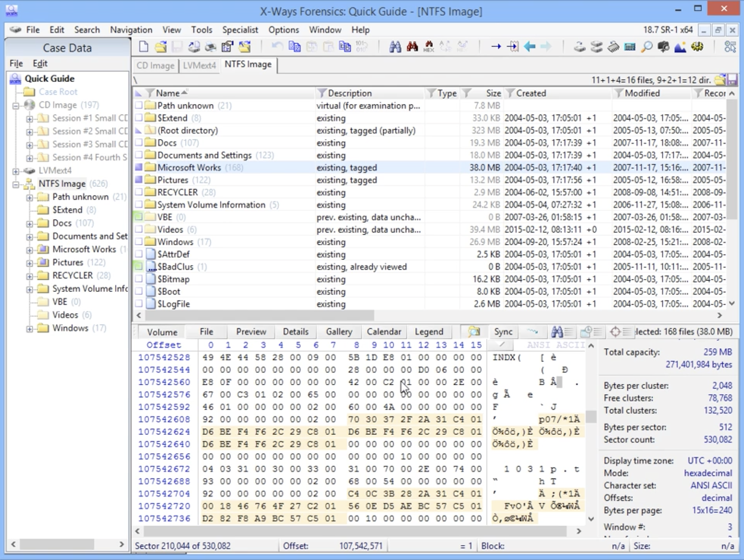Switch to the CD Image tab
The height and width of the screenshot is (560, 744).
coord(155,65)
